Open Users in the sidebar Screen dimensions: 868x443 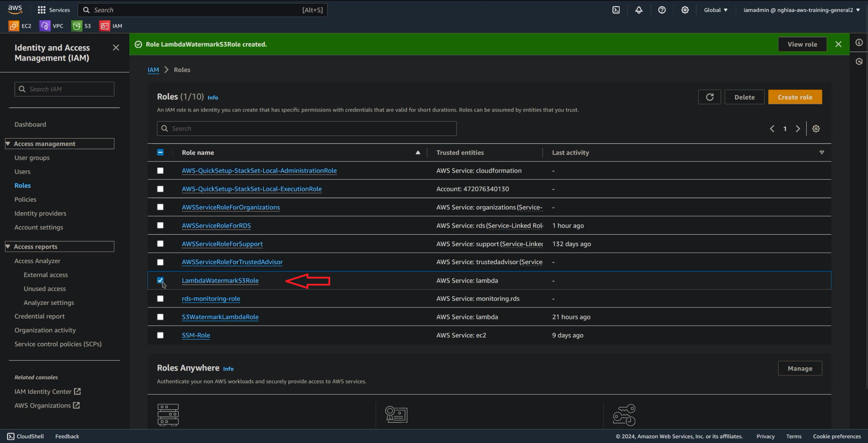(23, 172)
